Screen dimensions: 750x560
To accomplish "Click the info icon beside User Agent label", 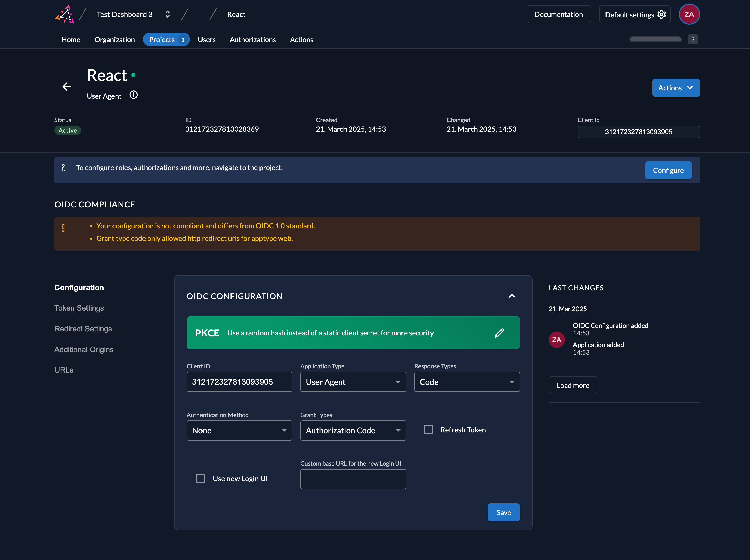I will [134, 95].
